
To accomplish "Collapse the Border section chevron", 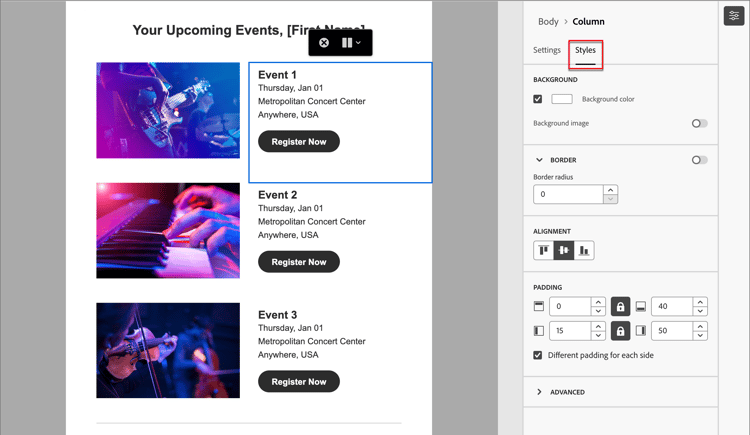I will click(x=539, y=160).
